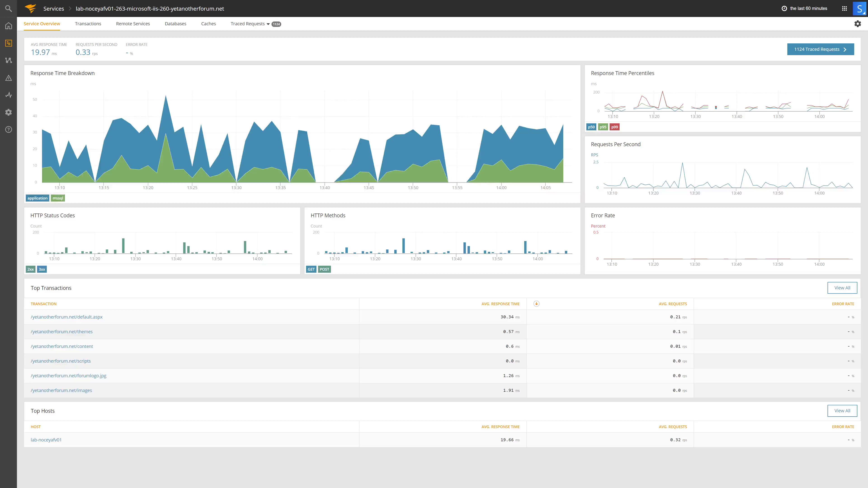The height and width of the screenshot is (488, 868).
Task: Expand the Traced Requests dropdown arrow
Action: click(x=268, y=24)
